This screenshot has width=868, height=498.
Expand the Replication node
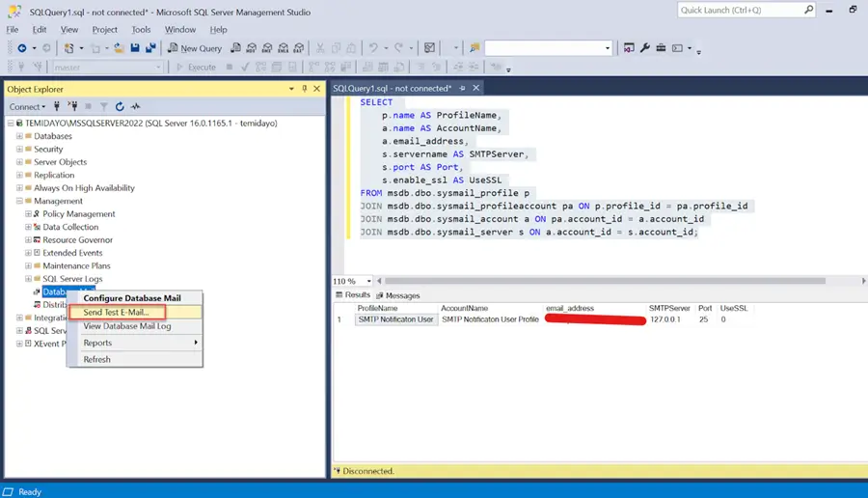tap(19, 175)
